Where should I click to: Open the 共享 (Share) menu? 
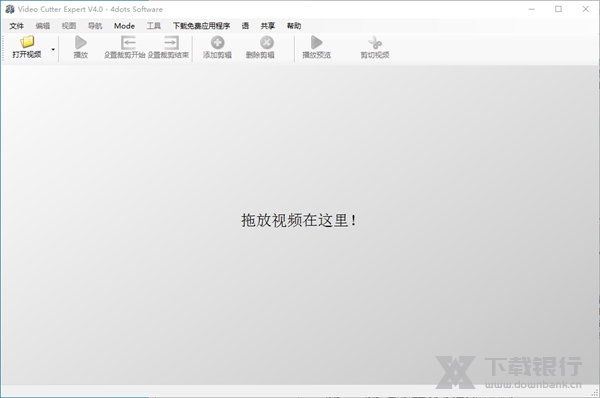[x=268, y=26]
